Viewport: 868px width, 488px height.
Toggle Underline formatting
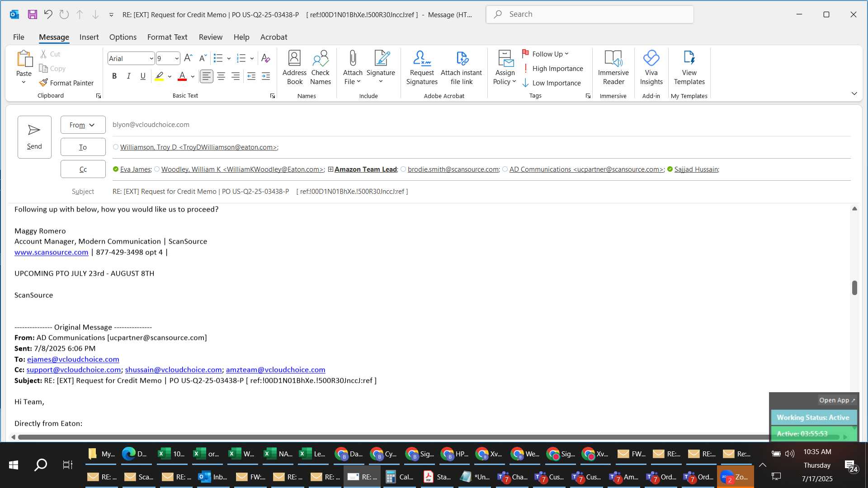pyautogui.click(x=143, y=76)
